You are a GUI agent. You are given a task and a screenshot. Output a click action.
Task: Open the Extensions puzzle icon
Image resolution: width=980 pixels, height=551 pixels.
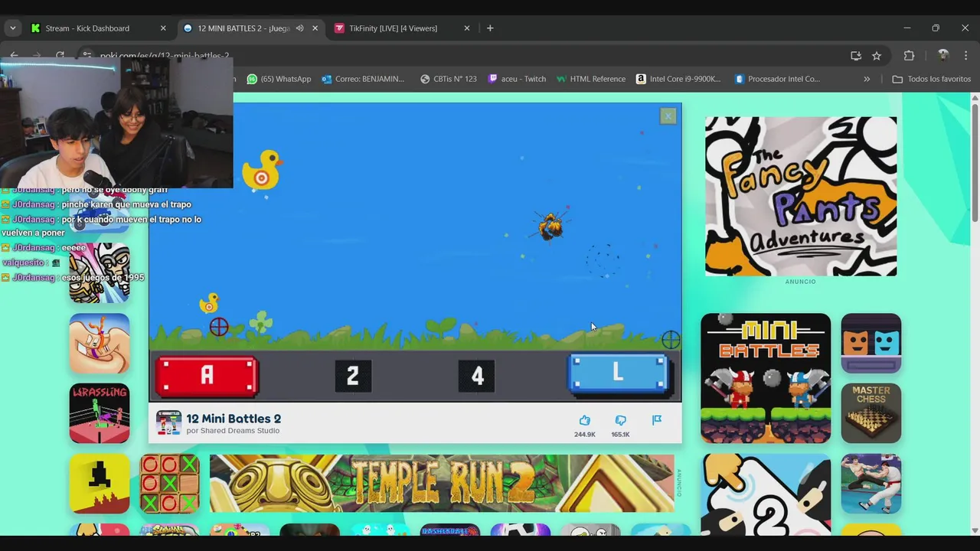[910, 56]
